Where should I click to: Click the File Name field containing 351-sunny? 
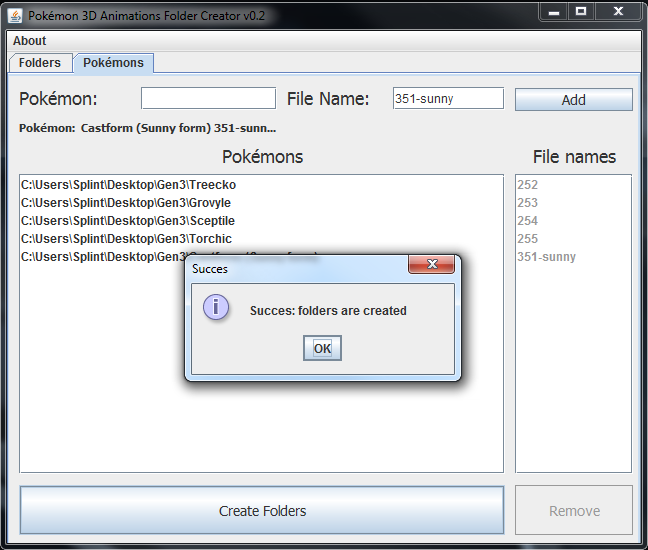448,98
